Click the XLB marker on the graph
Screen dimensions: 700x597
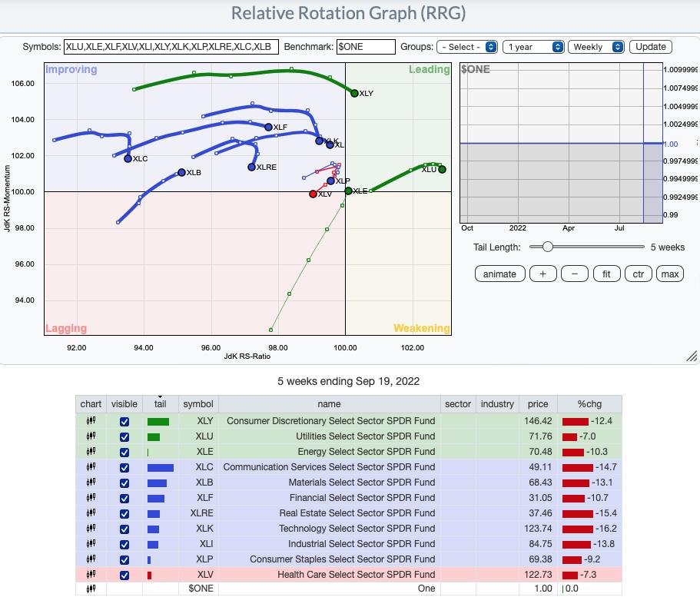tap(181, 172)
